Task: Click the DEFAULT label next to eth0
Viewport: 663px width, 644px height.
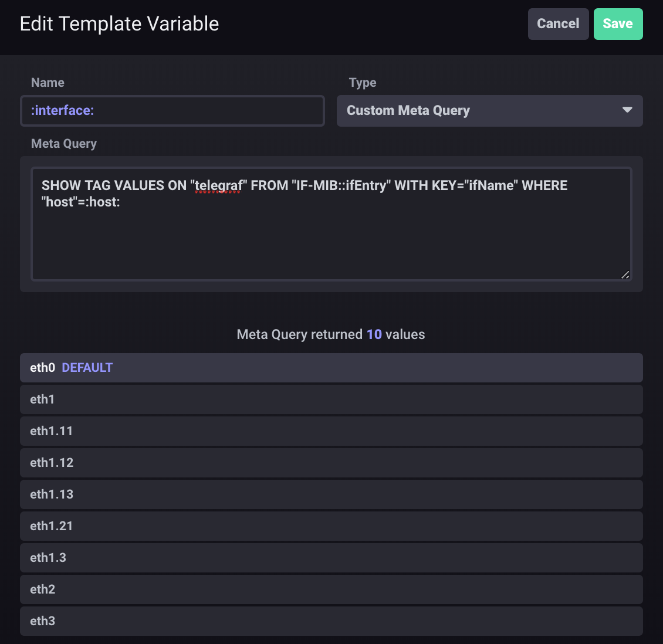Action: tap(87, 367)
